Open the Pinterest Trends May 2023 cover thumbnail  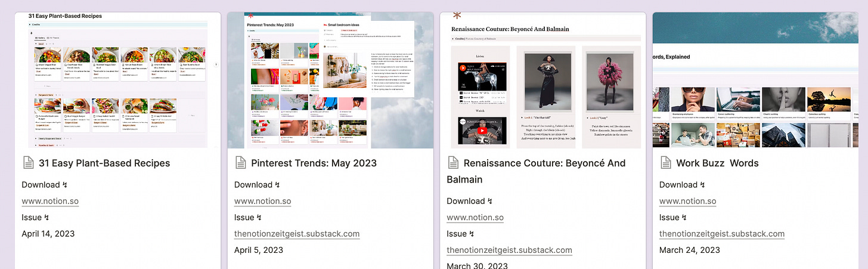[330, 81]
